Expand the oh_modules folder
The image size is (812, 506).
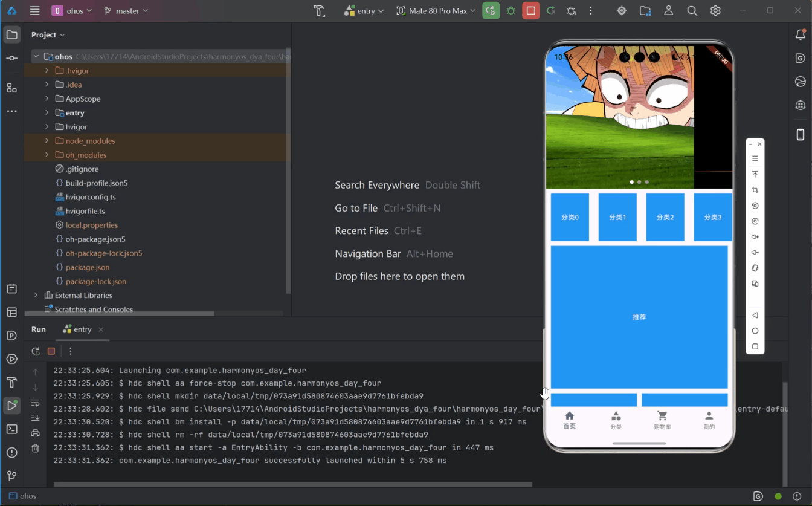tap(47, 155)
